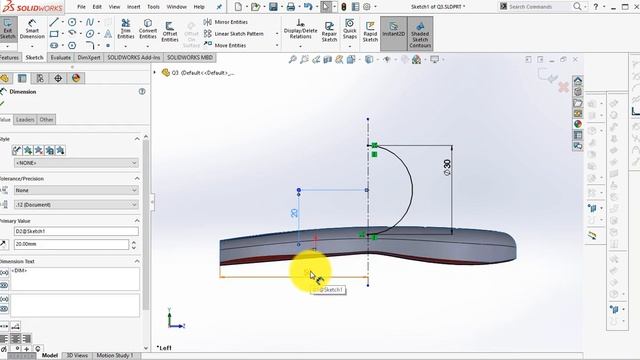Open the File menu
This screenshot has width=640, height=360.
click(x=82, y=7)
